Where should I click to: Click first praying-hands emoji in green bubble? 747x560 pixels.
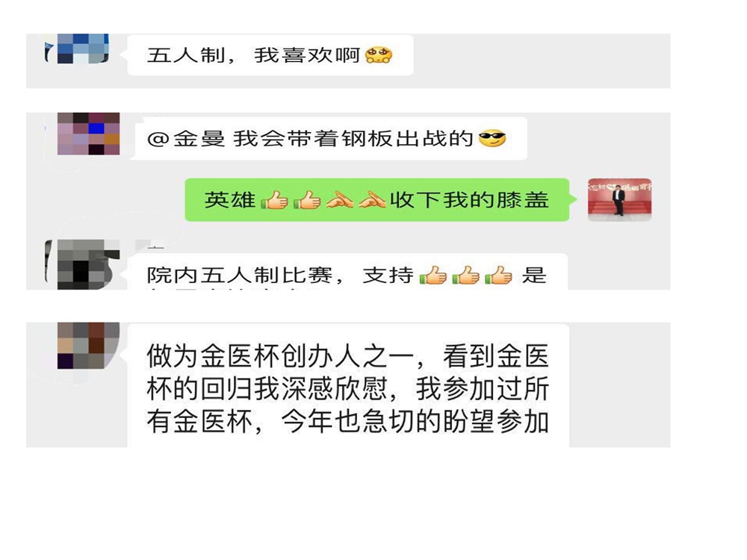[x=340, y=200]
